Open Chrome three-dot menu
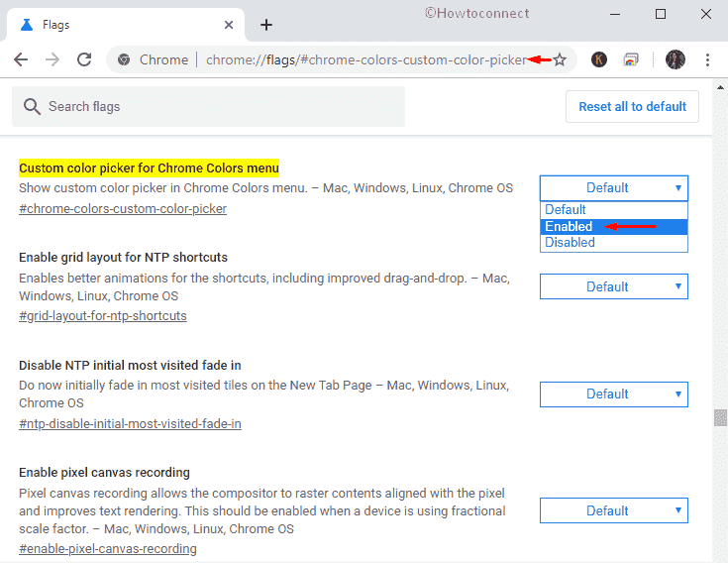728x563 pixels. 707,59
